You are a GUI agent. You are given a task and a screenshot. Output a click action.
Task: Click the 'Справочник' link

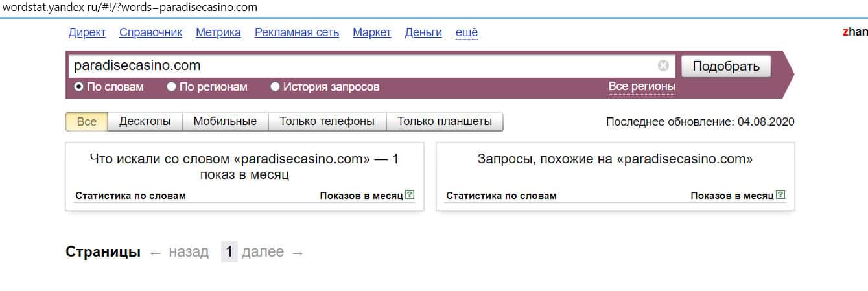click(151, 32)
